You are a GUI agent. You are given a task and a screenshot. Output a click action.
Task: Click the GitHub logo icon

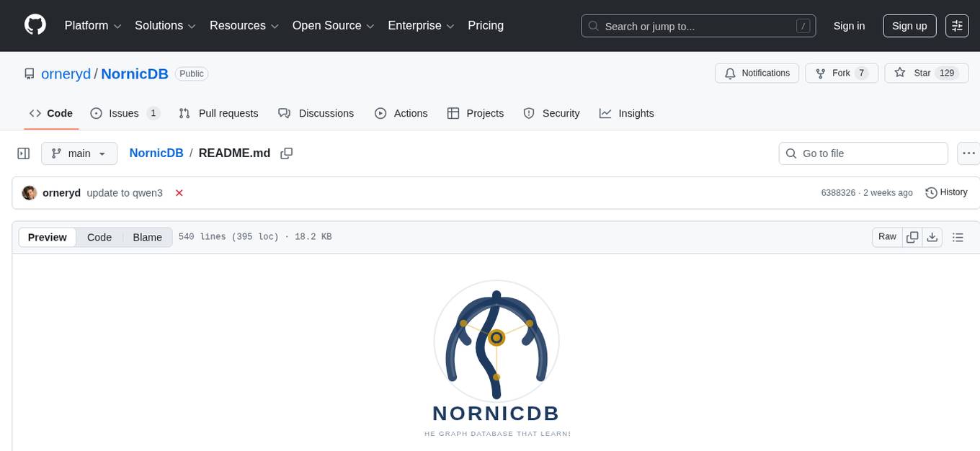pos(35,25)
